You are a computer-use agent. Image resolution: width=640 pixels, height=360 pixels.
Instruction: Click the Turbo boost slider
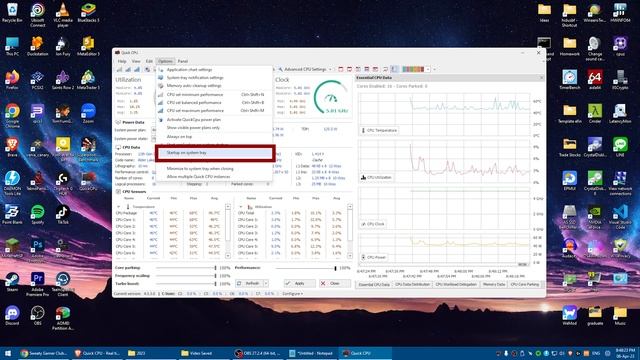tap(186, 284)
